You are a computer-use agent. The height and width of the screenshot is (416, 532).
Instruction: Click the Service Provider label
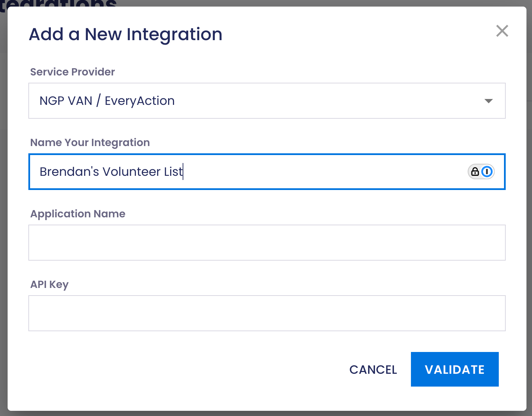pyautogui.click(x=72, y=72)
